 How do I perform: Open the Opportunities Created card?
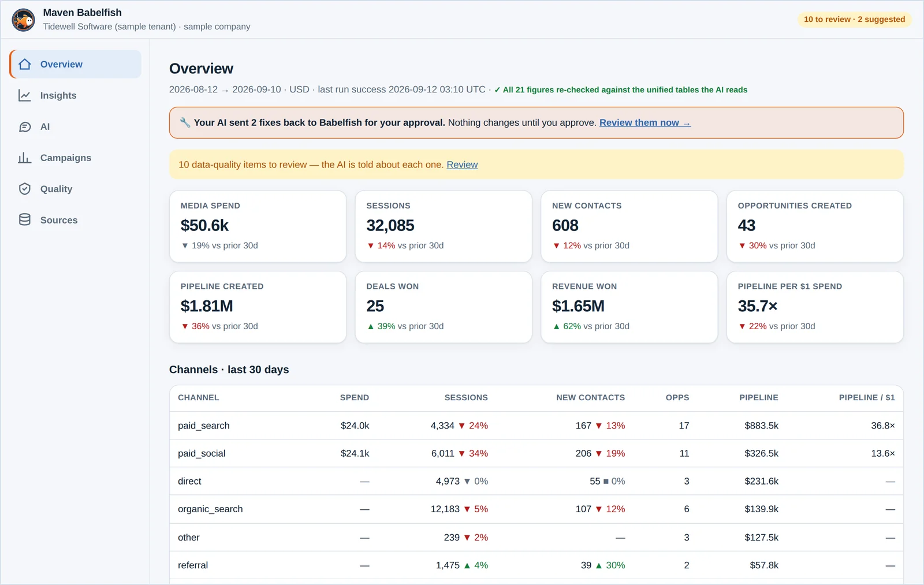click(815, 226)
